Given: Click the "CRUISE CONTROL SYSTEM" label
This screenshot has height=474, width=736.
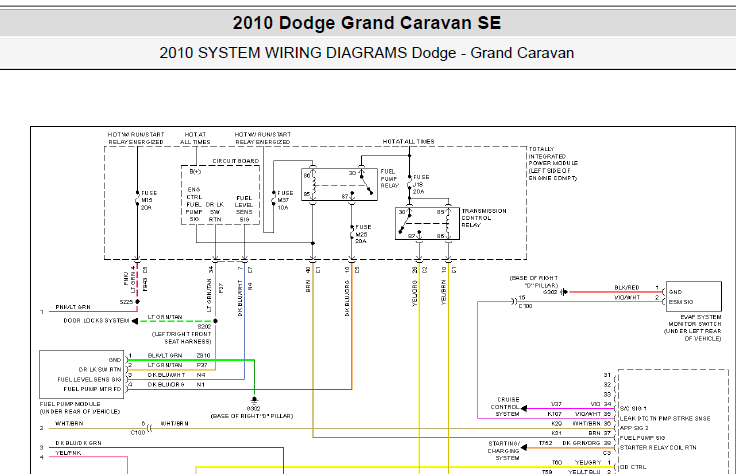Looking at the screenshot, I should (505, 407).
